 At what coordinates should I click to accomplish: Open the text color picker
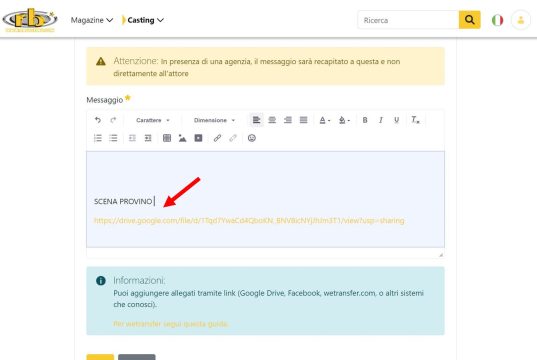[324, 120]
